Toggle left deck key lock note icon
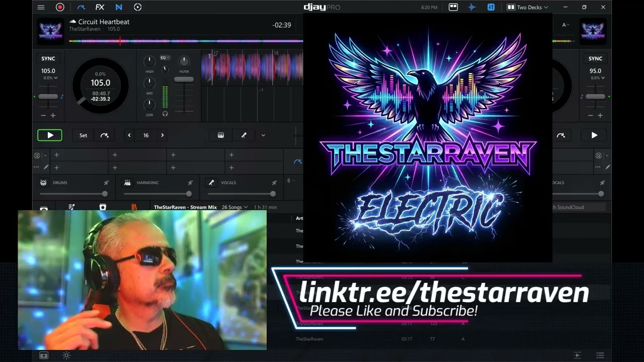 [x=62, y=97]
